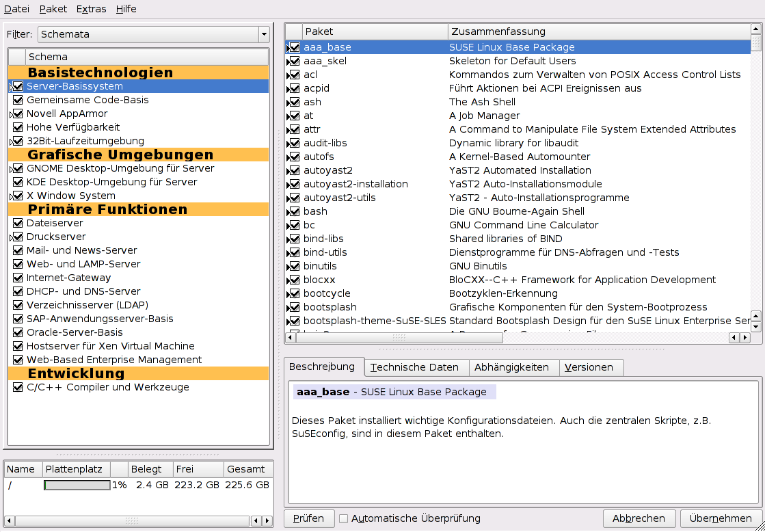765x532 pixels.
Task: Expand the GNOME Desktop-Umgebung für Server entry
Action: (x=10, y=169)
